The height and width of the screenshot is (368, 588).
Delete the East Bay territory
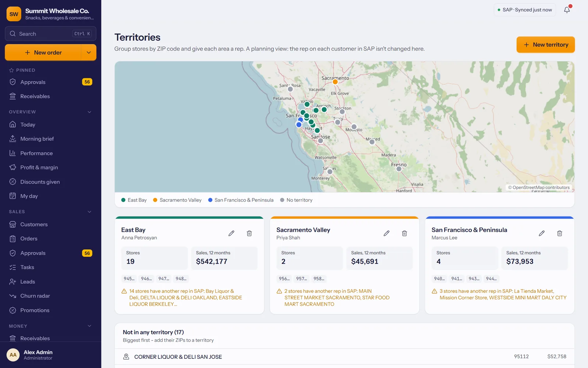pos(249,233)
